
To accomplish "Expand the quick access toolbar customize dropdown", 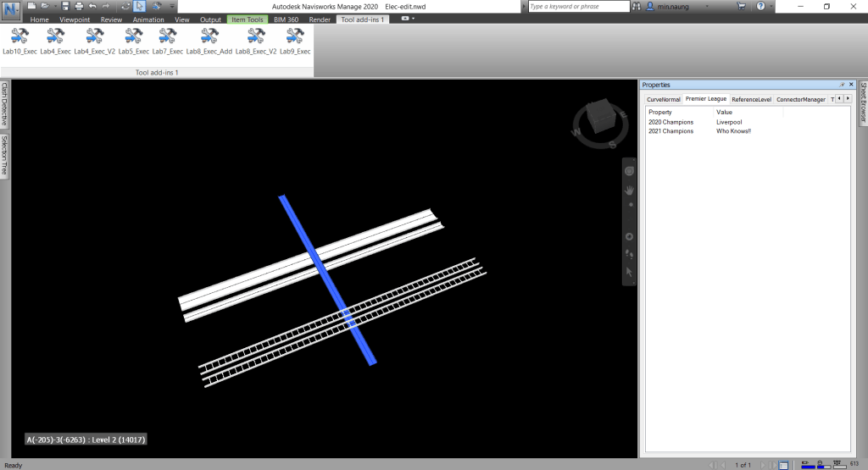I will 172,6.
